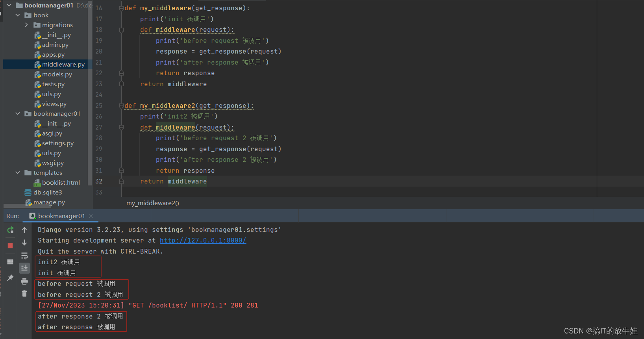644x339 pixels.
Task: Open settings.py file
Action: point(54,143)
